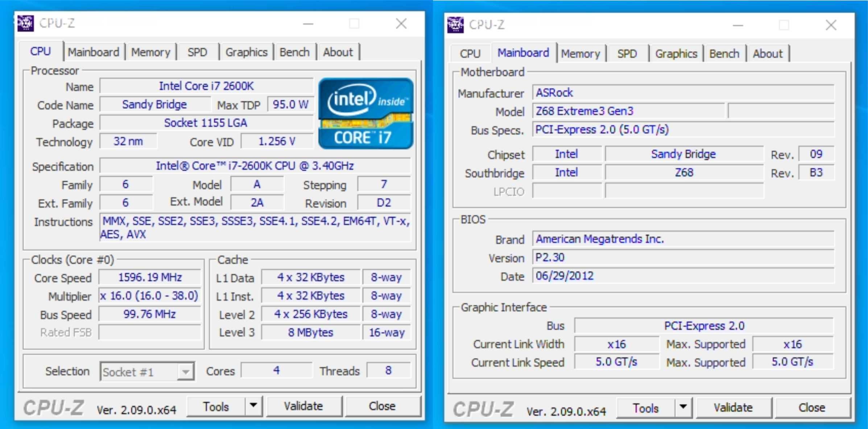Open the Mainboard tab in left CPU-Z window
The width and height of the screenshot is (868, 429).
(x=94, y=52)
